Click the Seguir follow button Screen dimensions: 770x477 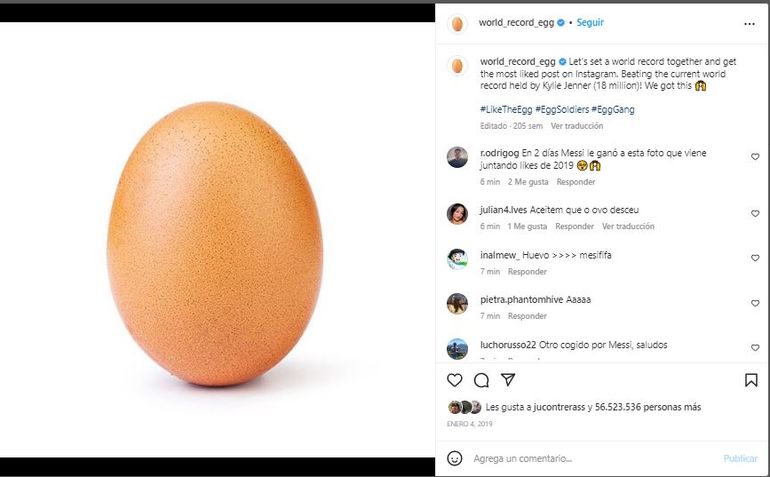[x=590, y=22]
